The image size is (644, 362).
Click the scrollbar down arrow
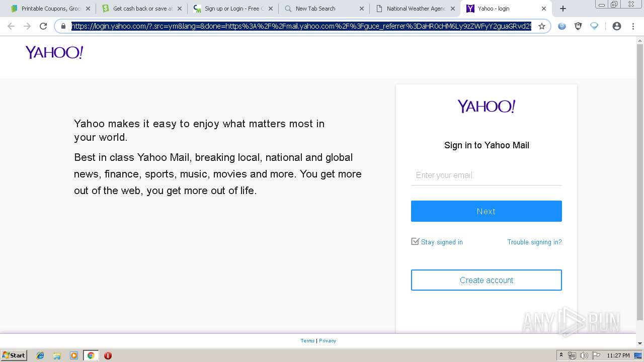coord(640,343)
